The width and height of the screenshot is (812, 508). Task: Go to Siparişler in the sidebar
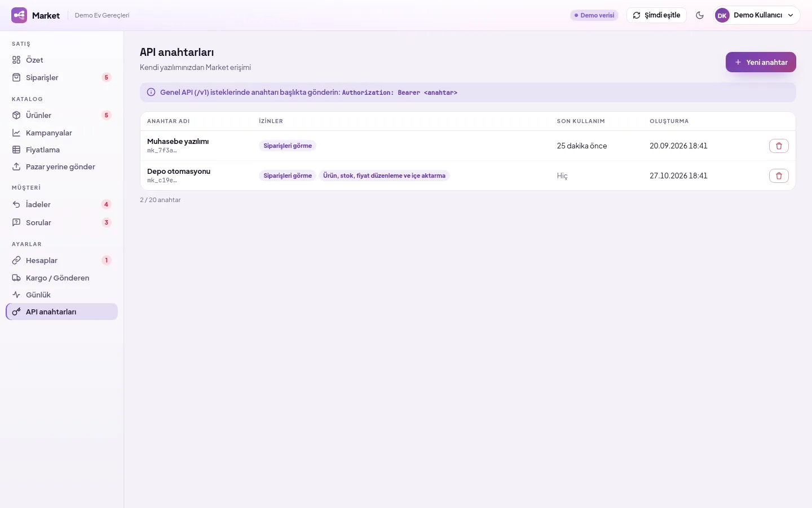(x=61, y=77)
